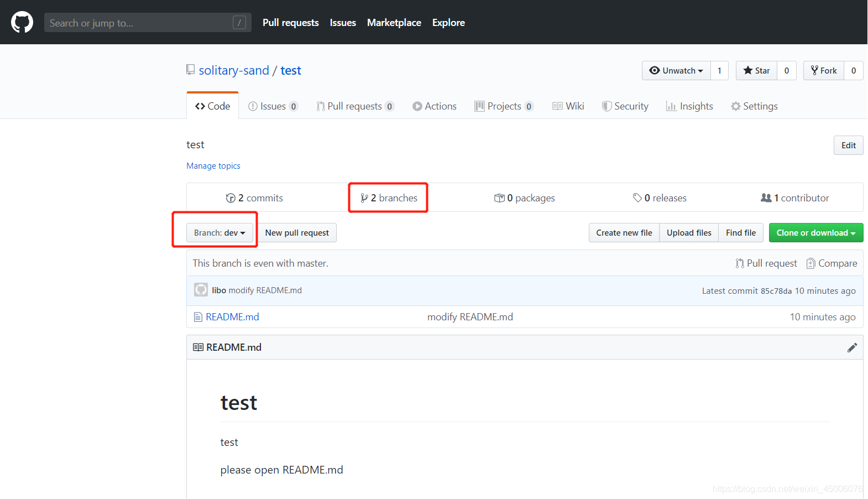The width and height of the screenshot is (868, 499).
Task: Click the repository book icon beside solitary-sand
Action: (x=191, y=70)
